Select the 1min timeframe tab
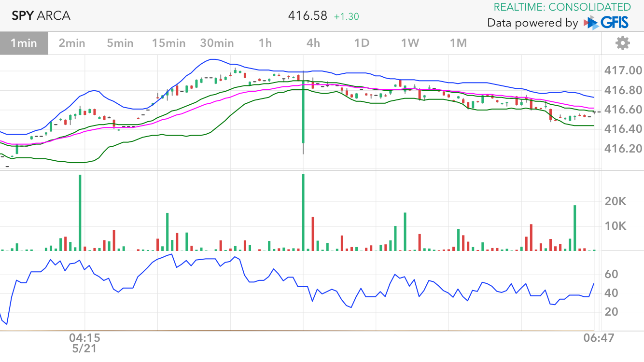This screenshot has width=644, height=362. click(24, 43)
